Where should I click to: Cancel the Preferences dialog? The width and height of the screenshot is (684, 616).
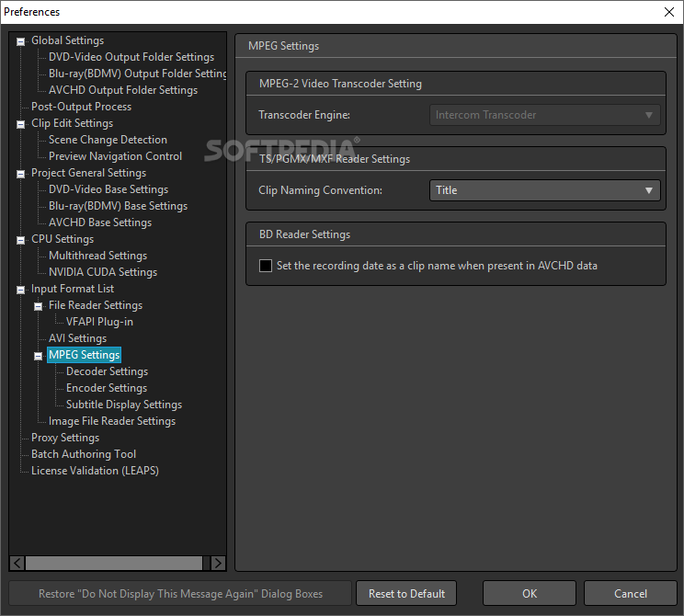click(x=631, y=594)
